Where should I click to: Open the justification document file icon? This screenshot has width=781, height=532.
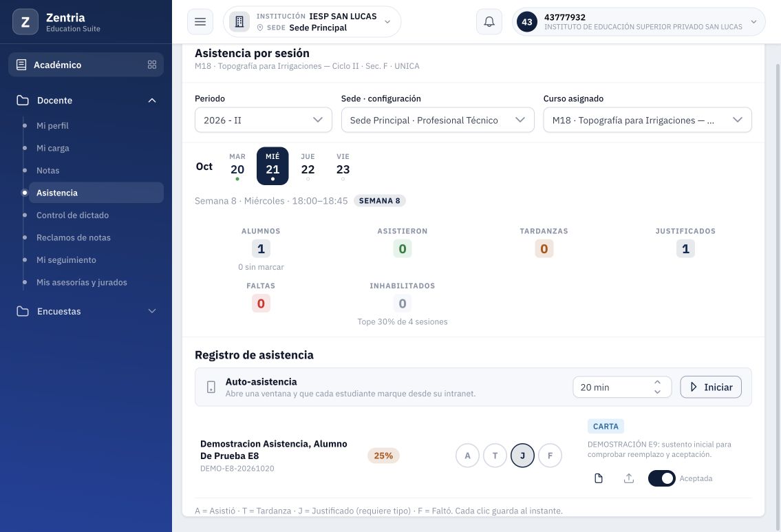(x=599, y=478)
